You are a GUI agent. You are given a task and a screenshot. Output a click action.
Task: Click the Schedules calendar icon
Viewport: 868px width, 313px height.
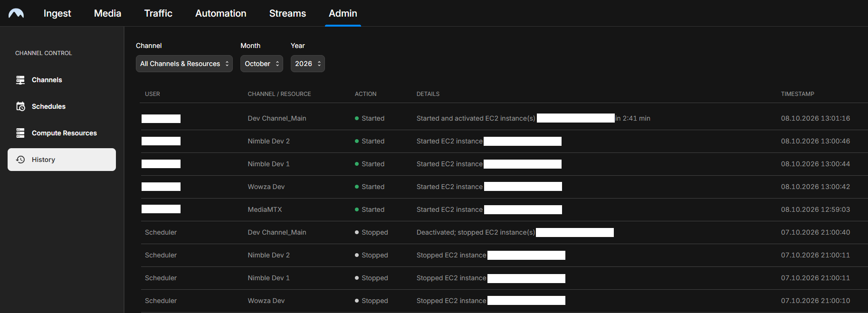[20, 106]
